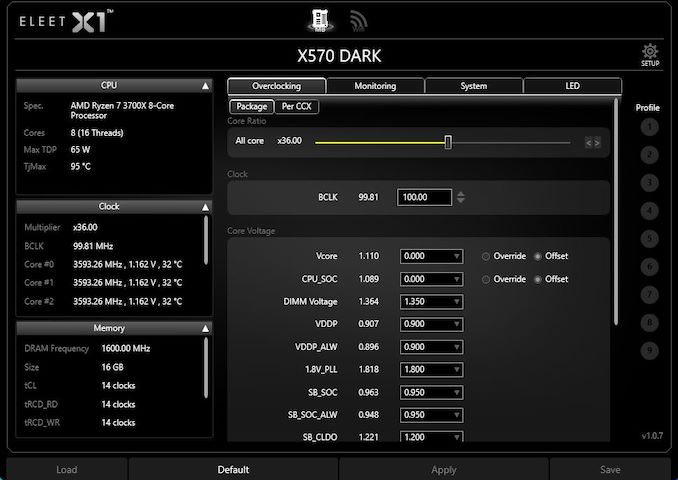Select the motherboard device icon

(320, 20)
